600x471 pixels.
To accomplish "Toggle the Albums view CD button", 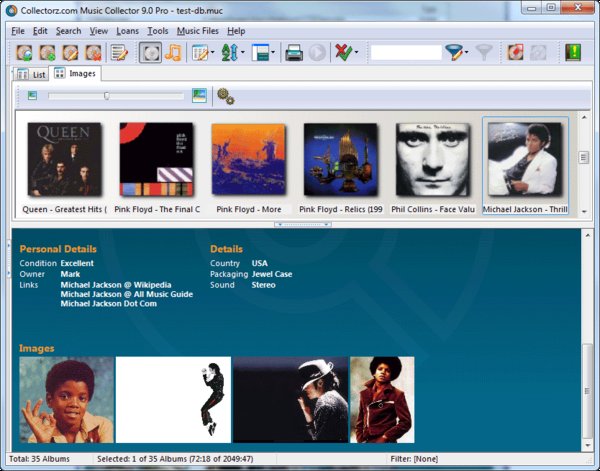I will [x=150, y=53].
